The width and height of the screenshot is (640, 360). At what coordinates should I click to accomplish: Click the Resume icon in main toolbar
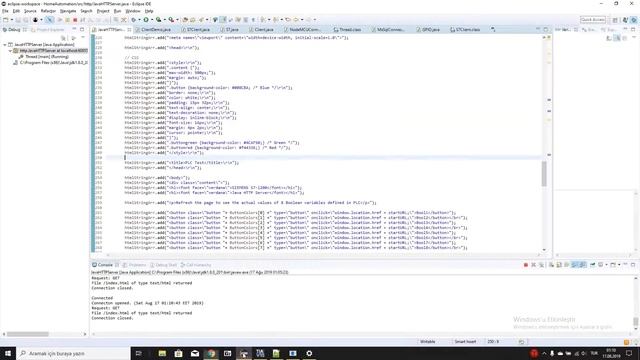click(x=60, y=20)
